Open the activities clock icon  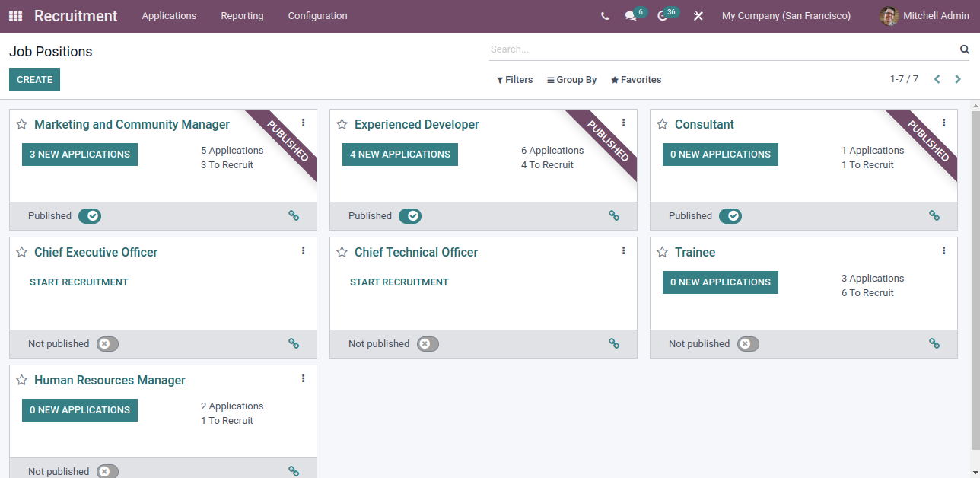coord(663,16)
